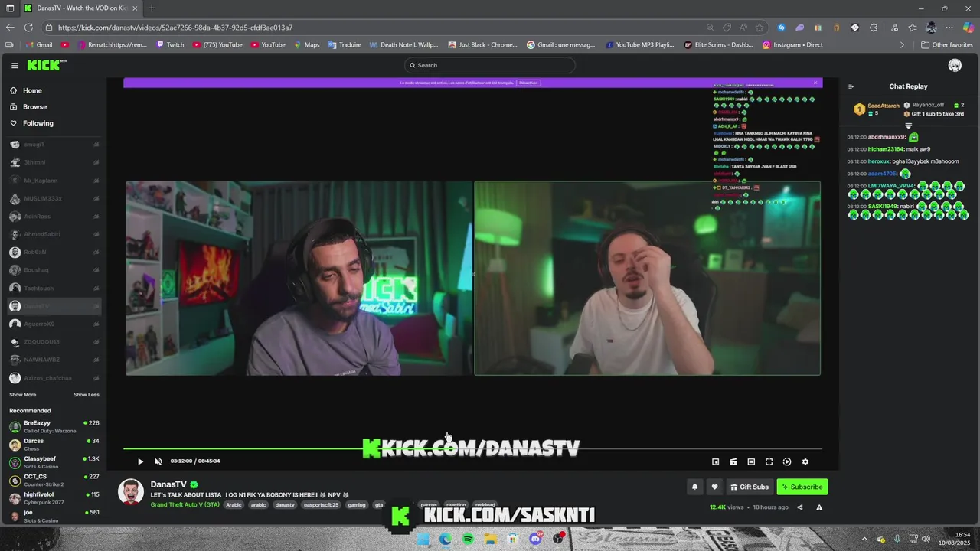Focus the Kick search field
The width and height of the screenshot is (980, 551).
(490, 65)
